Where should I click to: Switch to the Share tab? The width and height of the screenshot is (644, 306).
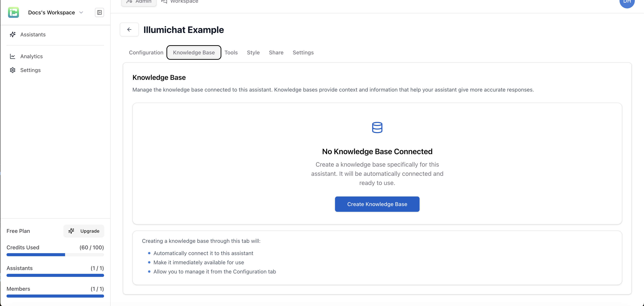[x=276, y=52]
